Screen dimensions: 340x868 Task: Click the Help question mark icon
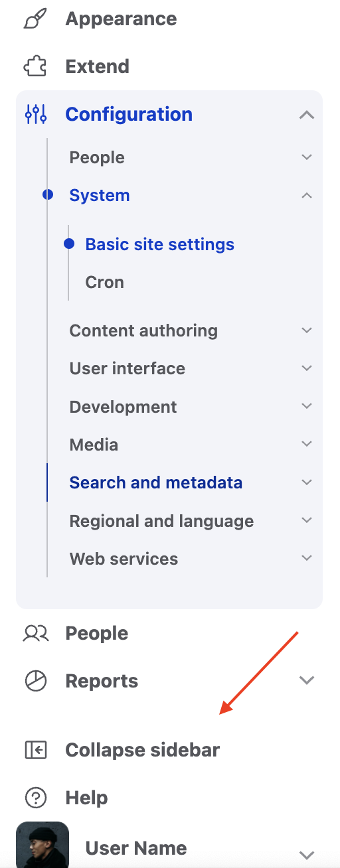coord(35,798)
